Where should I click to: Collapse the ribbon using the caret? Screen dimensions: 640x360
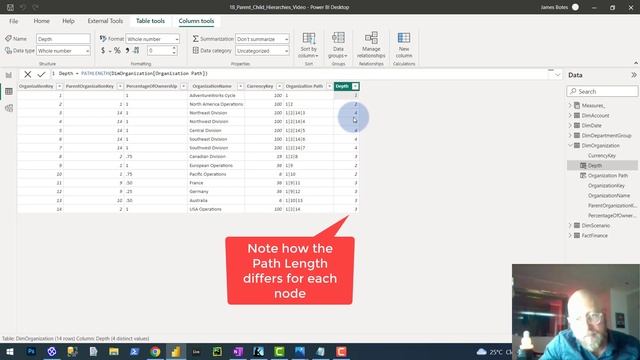[636, 63]
